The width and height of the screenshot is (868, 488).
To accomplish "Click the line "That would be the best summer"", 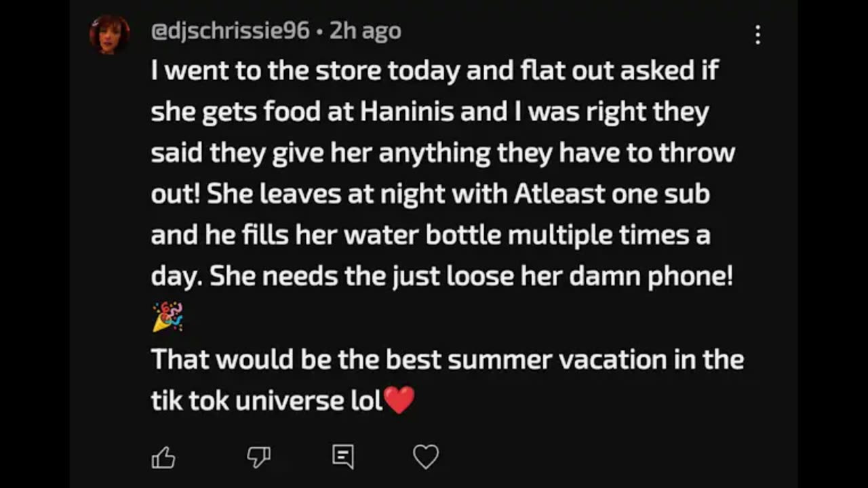I will (x=447, y=359).
